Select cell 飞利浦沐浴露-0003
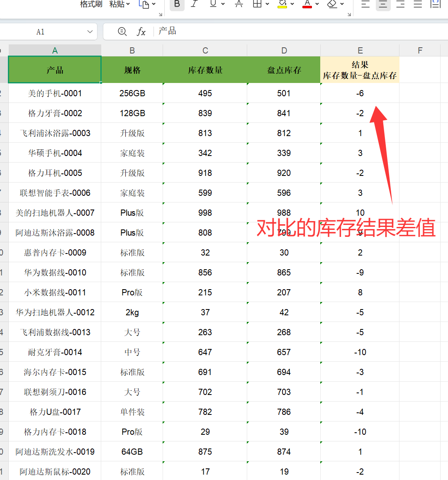448x480 pixels. pyautogui.click(x=55, y=133)
